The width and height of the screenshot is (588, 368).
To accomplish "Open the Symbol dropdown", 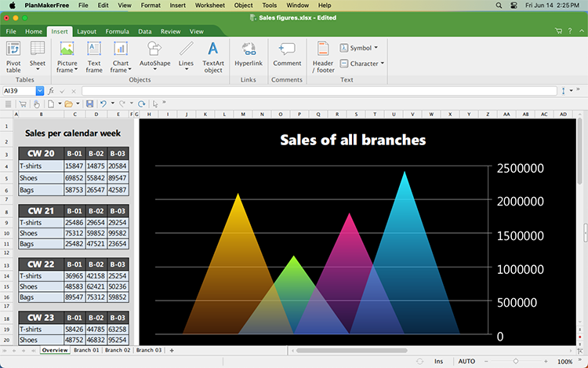I will (x=359, y=48).
